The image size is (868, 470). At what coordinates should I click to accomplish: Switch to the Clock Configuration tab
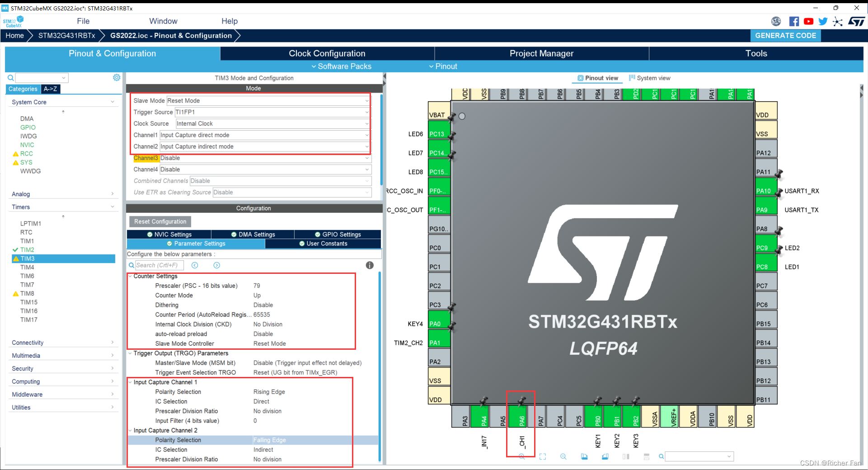tap(327, 53)
